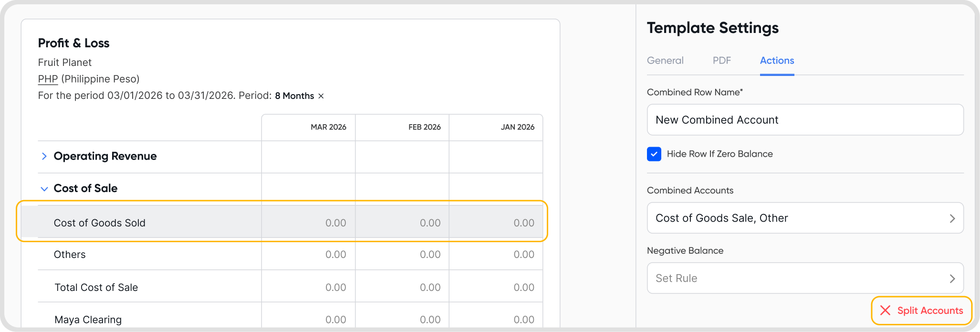Click the JAN 2026 column header
Viewport: 980px width, 332px height.
click(x=517, y=127)
